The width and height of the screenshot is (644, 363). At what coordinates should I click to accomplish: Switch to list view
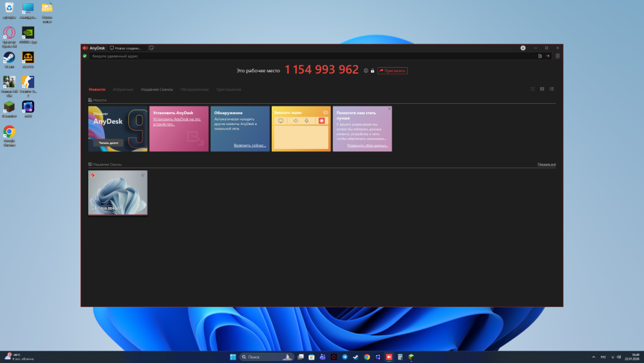click(552, 89)
